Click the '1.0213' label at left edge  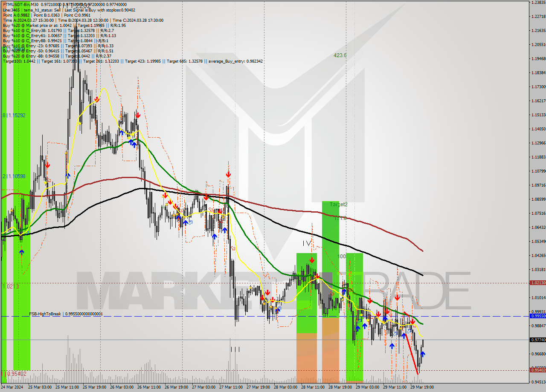(x=10, y=286)
